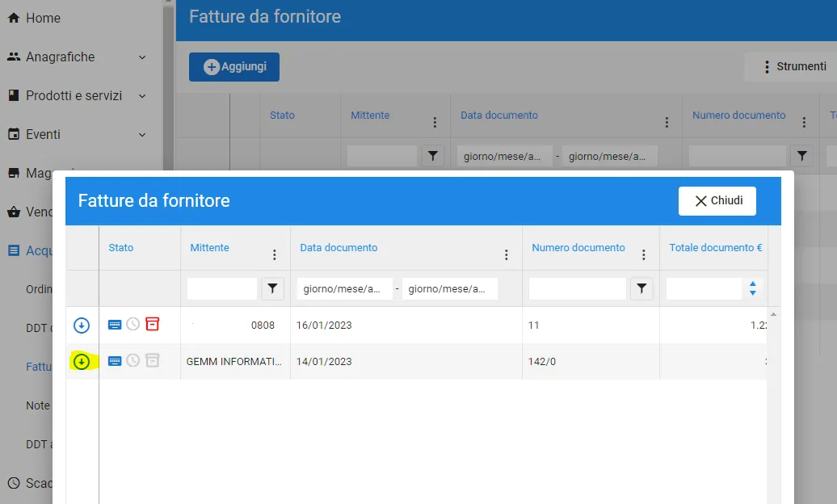This screenshot has width=837, height=504.
Task: Open the Eventi menu item
Action: 44,135
